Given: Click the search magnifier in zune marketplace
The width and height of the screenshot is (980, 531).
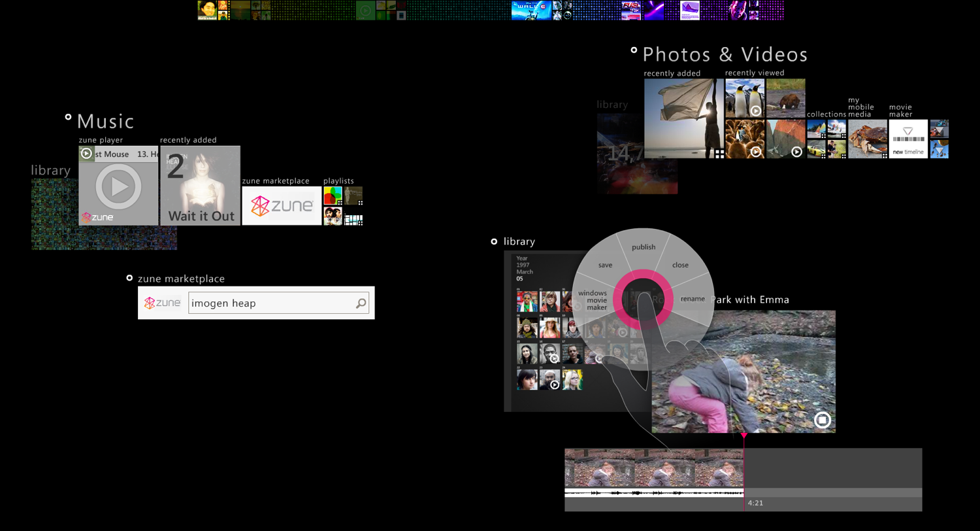Looking at the screenshot, I should coord(361,303).
